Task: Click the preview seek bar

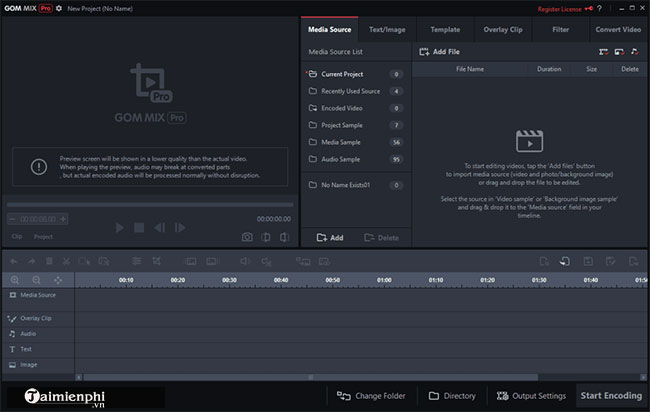Action: tap(150, 206)
